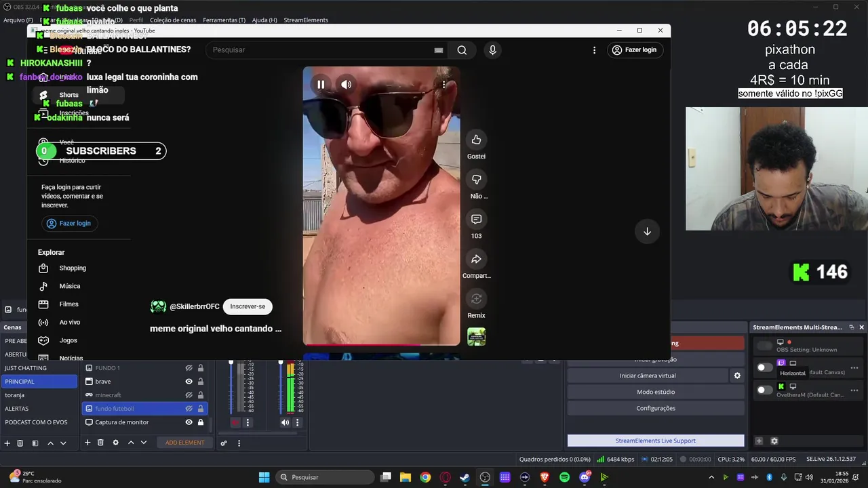
Task: Open Ao vivo in the Explorar list
Action: (69, 323)
